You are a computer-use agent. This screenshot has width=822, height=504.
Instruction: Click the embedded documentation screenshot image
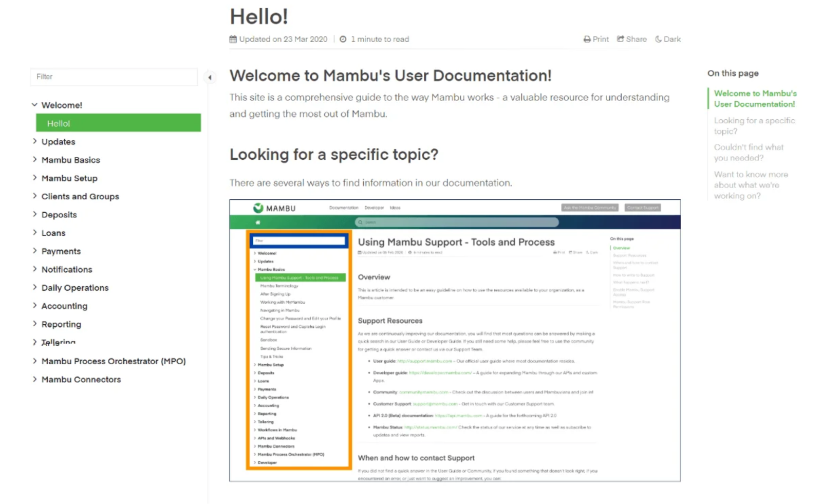point(455,341)
